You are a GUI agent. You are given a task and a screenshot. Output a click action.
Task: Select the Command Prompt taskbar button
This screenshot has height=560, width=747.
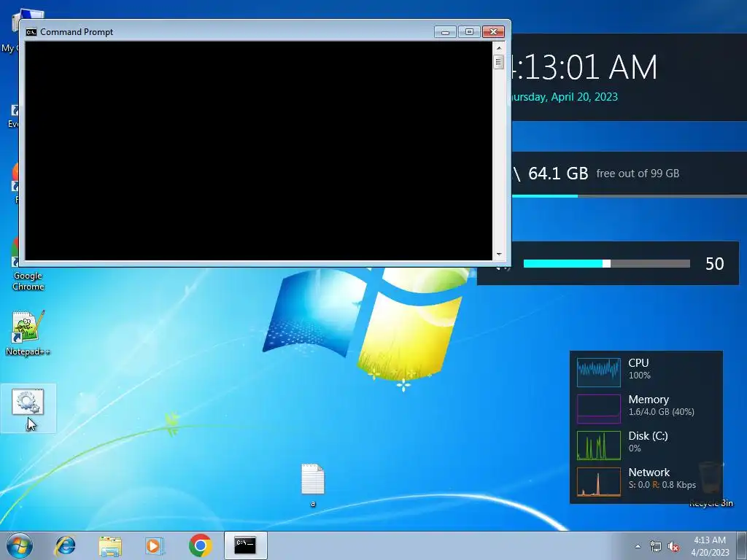tap(245, 545)
